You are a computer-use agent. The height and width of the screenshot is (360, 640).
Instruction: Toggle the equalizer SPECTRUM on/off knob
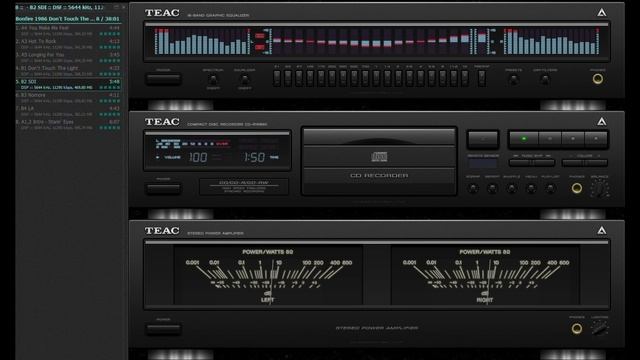tap(213, 78)
